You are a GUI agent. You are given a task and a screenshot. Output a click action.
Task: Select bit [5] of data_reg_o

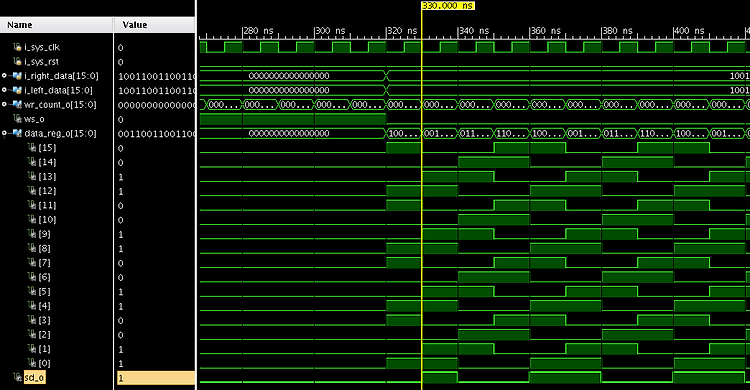(44, 291)
